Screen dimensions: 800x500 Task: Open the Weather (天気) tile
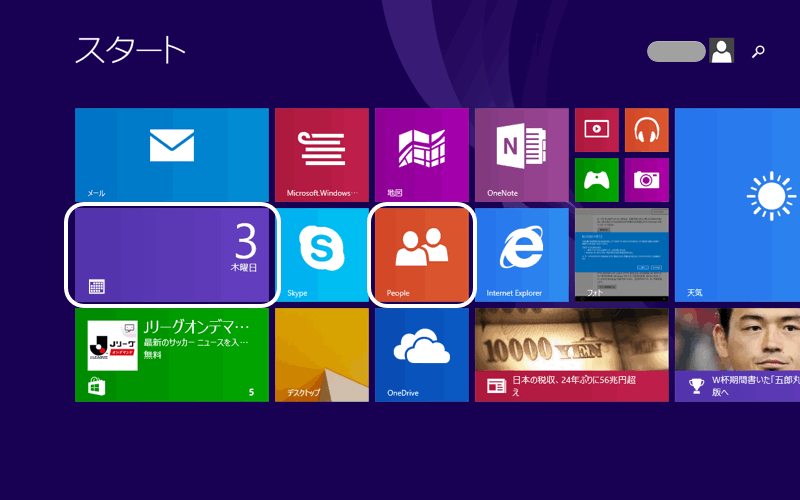(737, 205)
